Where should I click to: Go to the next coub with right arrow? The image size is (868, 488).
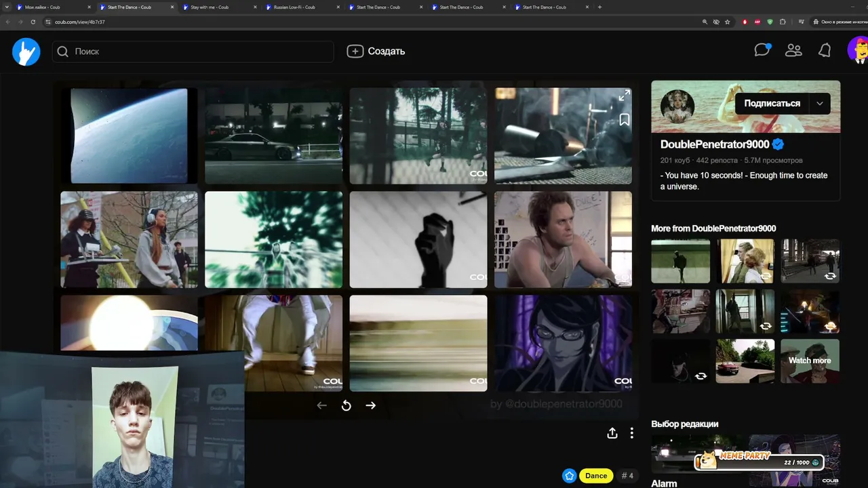[x=371, y=405]
